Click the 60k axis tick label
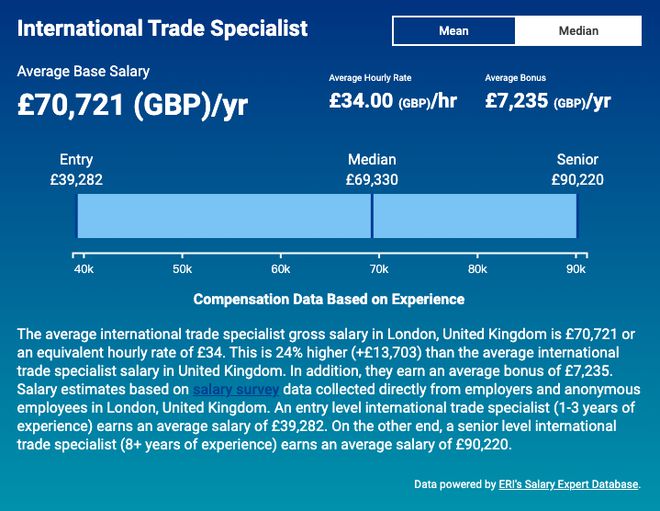Screen dimensions: 660x511 281,269
